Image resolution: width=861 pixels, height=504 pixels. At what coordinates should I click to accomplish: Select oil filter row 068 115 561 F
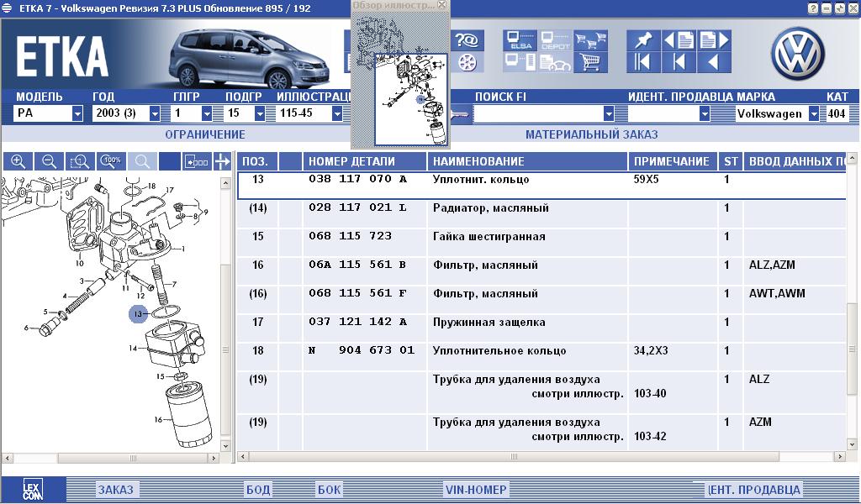coord(541,299)
